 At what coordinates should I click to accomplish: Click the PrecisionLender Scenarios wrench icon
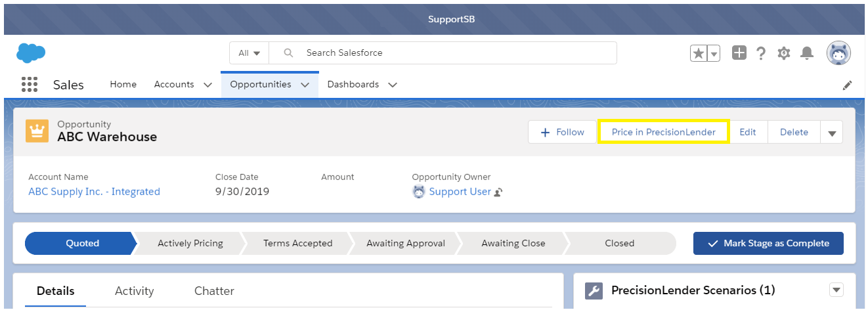[594, 290]
